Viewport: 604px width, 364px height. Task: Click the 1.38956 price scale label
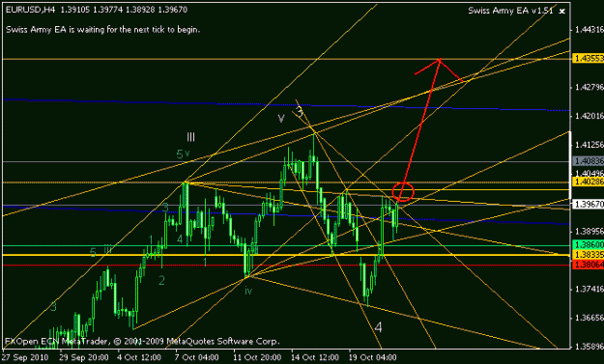pyautogui.click(x=589, y=232)
